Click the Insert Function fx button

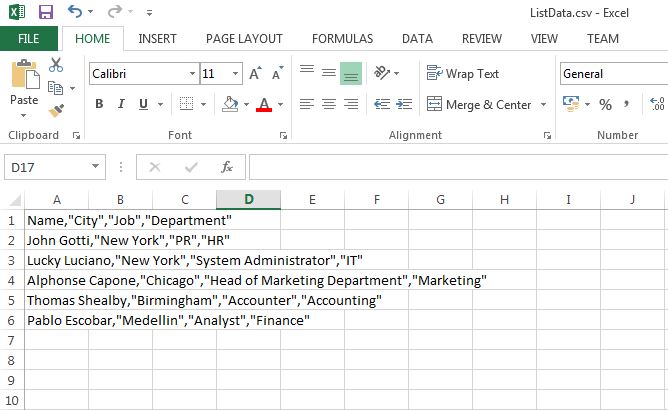227,167
